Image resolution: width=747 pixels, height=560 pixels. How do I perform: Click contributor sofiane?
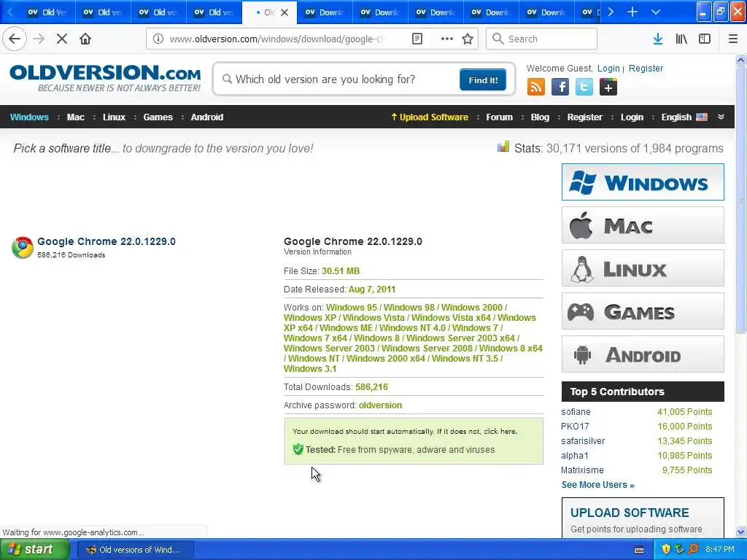(x=576, y=412)
